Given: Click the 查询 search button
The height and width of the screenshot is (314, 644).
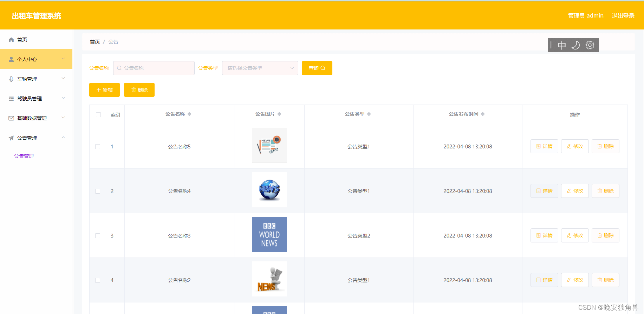Looking at the screenshot, I should [x=317, y=68].
